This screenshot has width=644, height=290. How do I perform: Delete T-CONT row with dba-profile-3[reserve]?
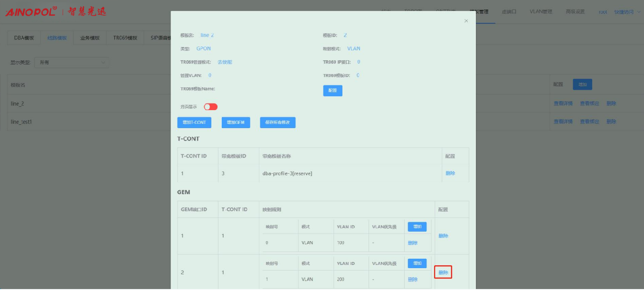[x=450, y=173]
